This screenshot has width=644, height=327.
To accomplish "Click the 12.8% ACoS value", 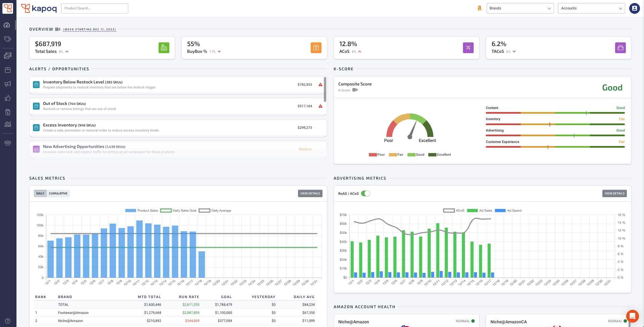I will click(348, 44).
